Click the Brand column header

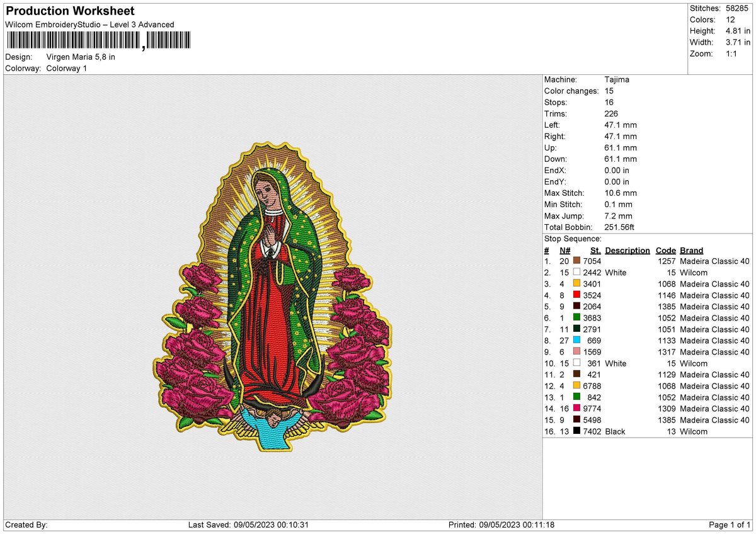click(690, 250)
